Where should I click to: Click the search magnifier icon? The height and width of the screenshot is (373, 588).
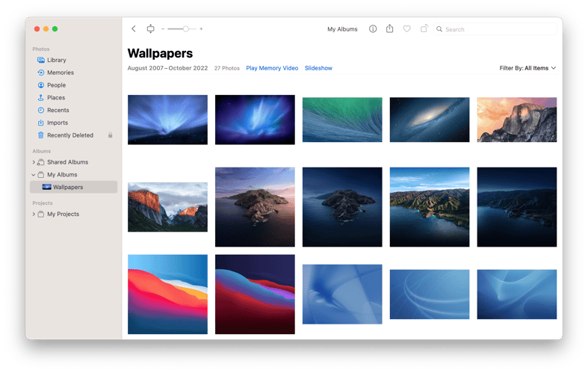click(439, 29)
